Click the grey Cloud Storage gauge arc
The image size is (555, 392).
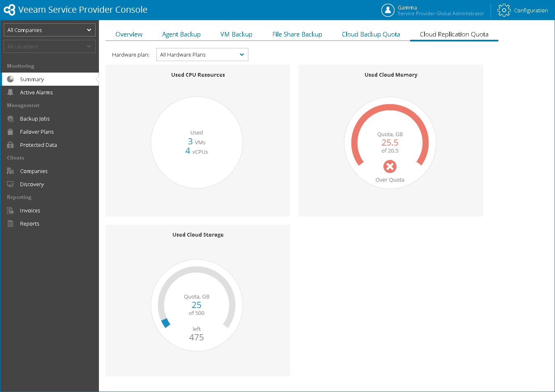click(x=197, y=270)
